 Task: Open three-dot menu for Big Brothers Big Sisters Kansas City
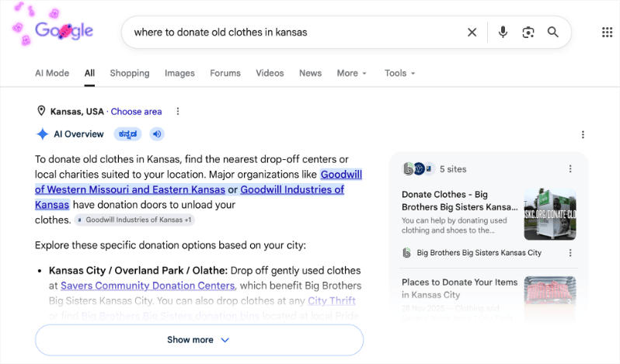pyautogui.click(x=570, y=253)
